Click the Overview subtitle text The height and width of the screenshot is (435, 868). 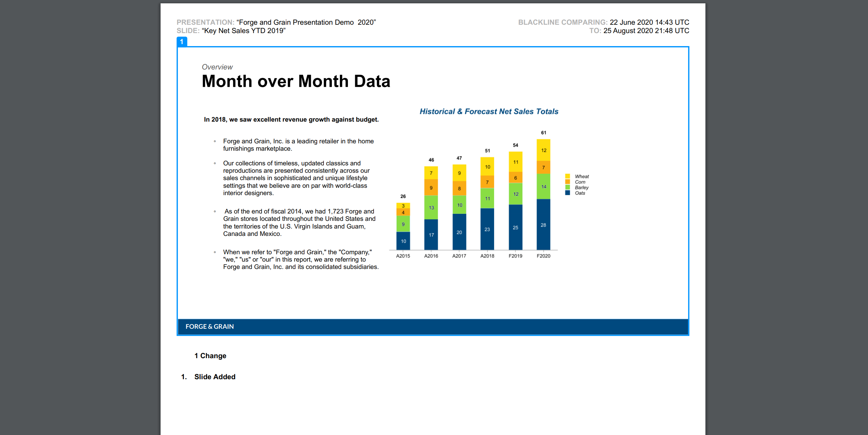click(x=217, y=67)
